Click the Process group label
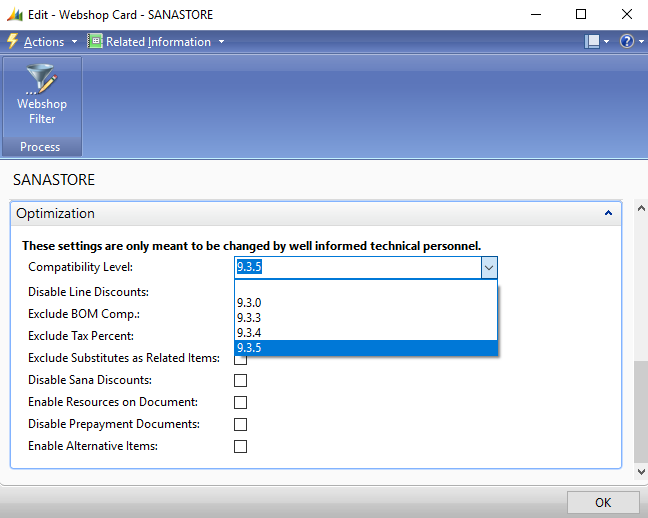 coord(40,147)
